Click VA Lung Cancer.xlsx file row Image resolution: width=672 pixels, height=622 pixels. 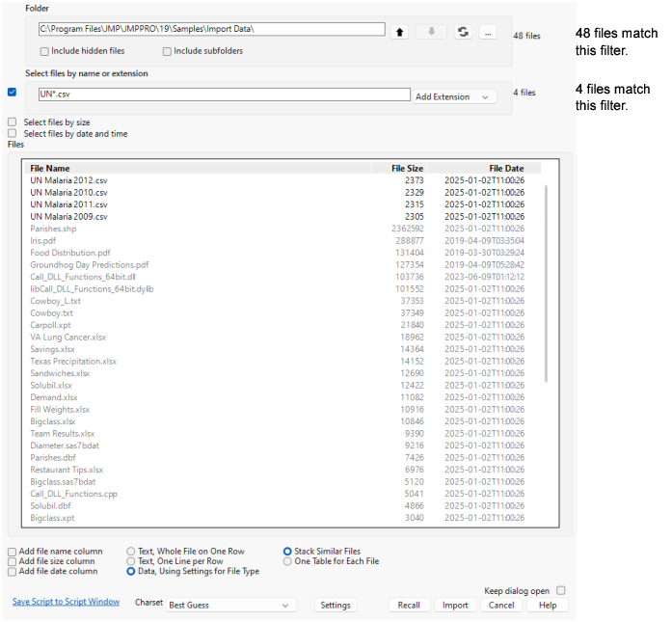tap(278, 338)
